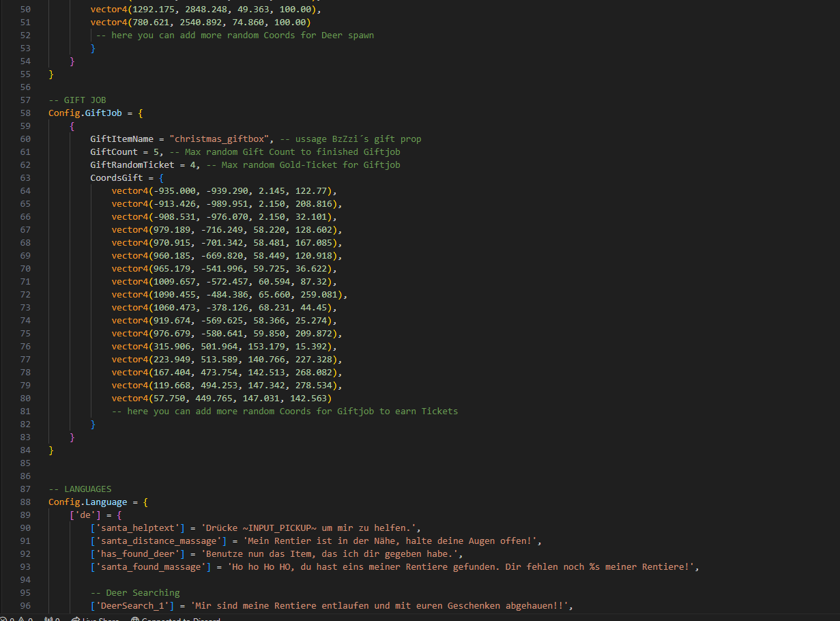Select line number 88 in the gutter
The width and height of the screenshot is (840, 621).
point(25,502)
